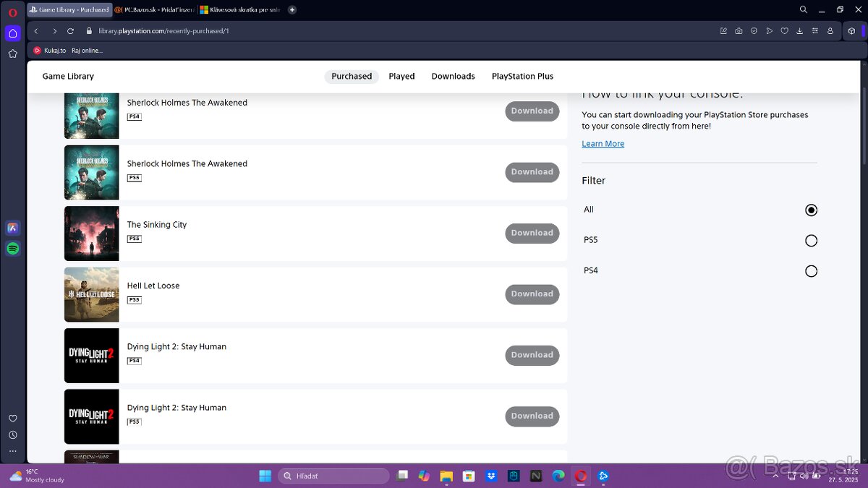Open Spotify in the Opera sidebar
The image size is (868, 488).
(12, 249)
